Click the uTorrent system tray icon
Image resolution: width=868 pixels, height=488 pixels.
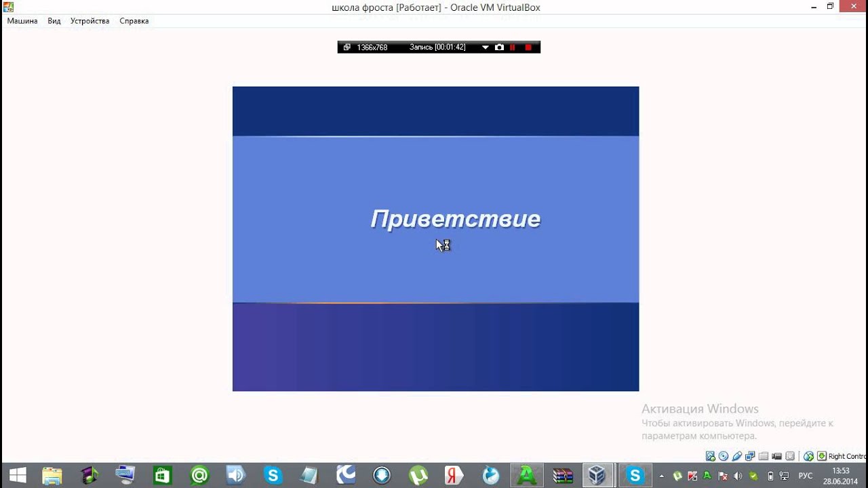click(677, 476)
